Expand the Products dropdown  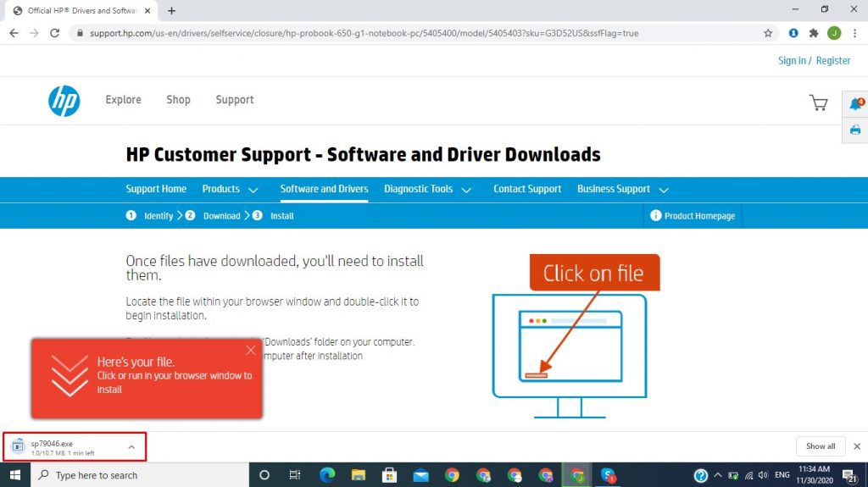(x=231, y=190)
